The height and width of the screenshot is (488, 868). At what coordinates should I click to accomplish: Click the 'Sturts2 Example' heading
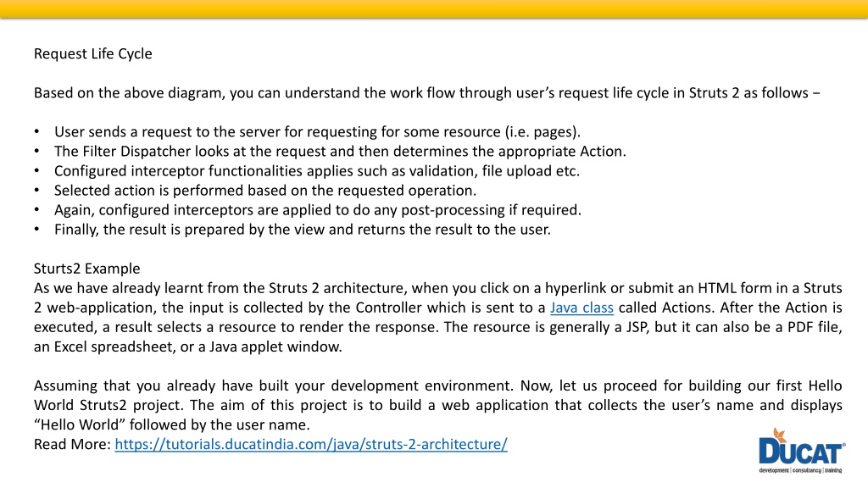click(x=87, y=269)
